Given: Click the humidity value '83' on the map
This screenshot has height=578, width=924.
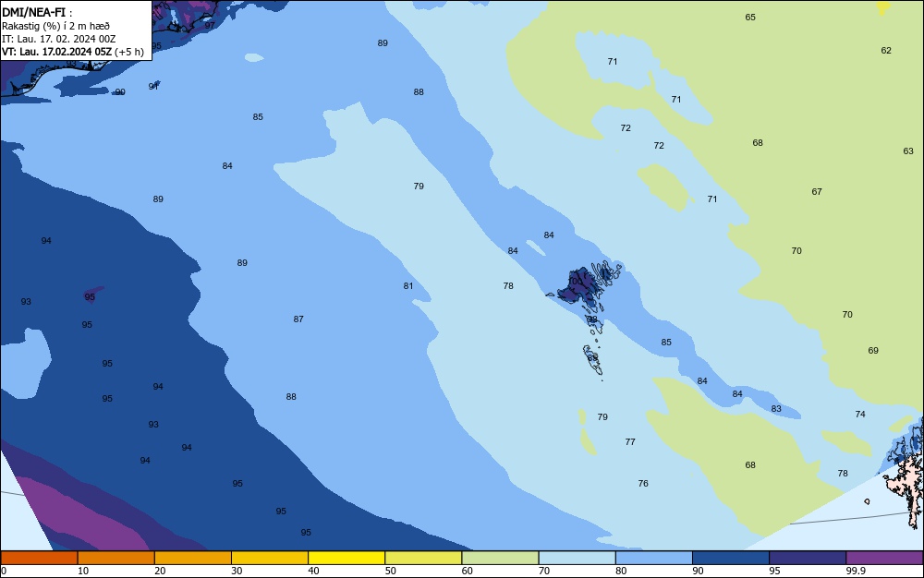Looking at the screenshot, I should pos(776,409).
